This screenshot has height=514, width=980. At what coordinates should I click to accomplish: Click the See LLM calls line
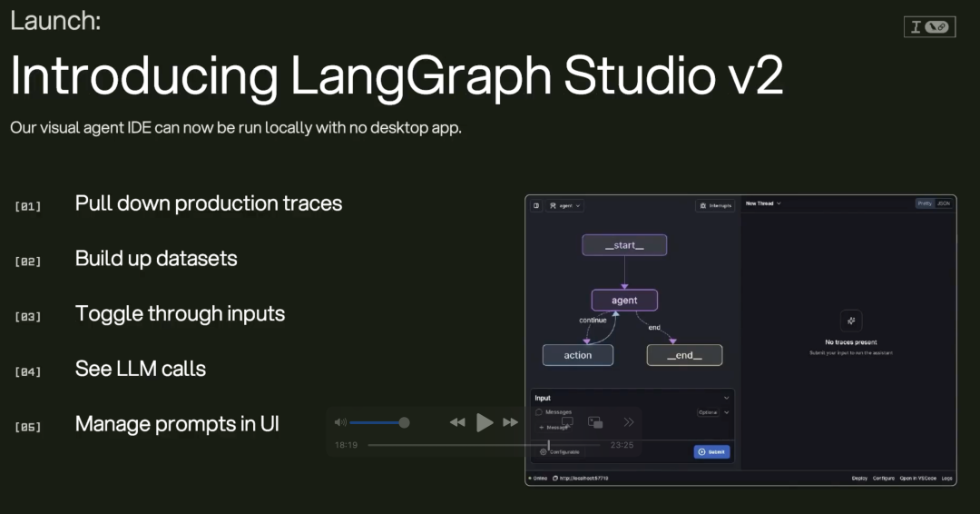coord(141,369)
